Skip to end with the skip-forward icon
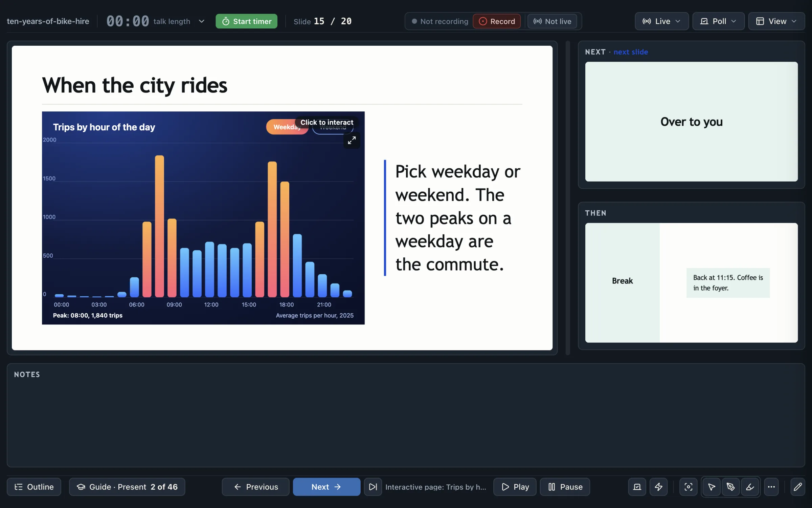The height and width of the screenshot is (508, 812). [x=373, y=487]
